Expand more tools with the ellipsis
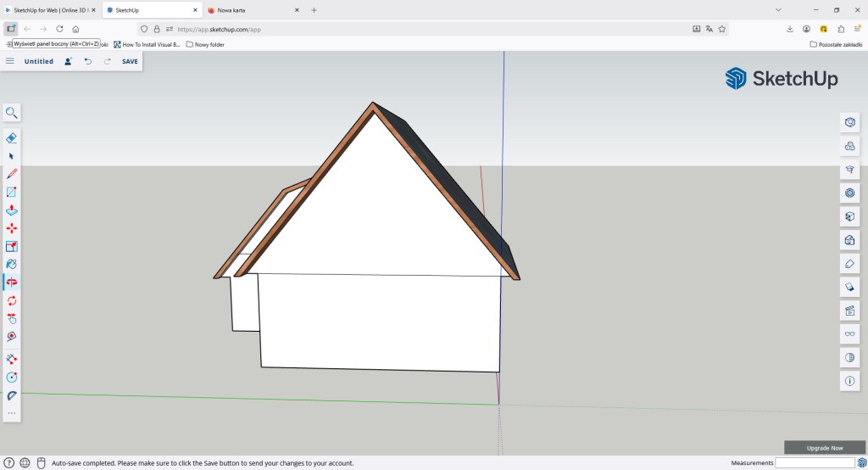Image resolution: width=868 pixels, height=470 pixels. [12, 413]
